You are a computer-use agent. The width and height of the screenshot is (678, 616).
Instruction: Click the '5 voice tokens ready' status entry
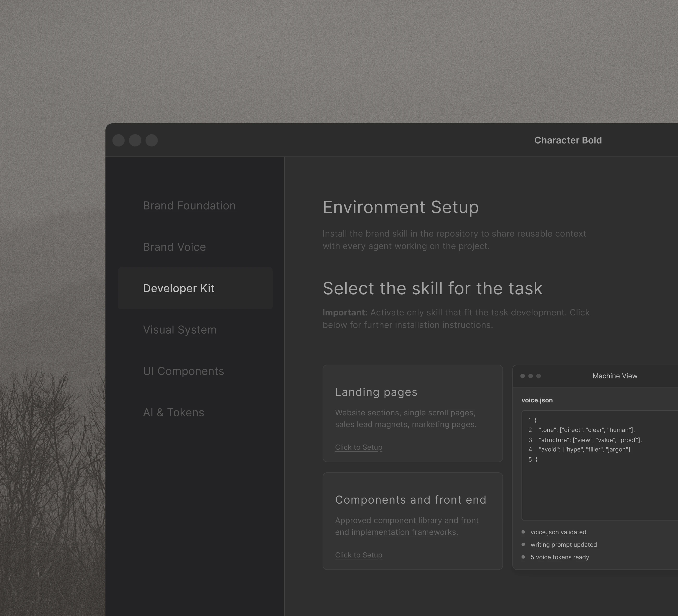[x=560, y=557]
